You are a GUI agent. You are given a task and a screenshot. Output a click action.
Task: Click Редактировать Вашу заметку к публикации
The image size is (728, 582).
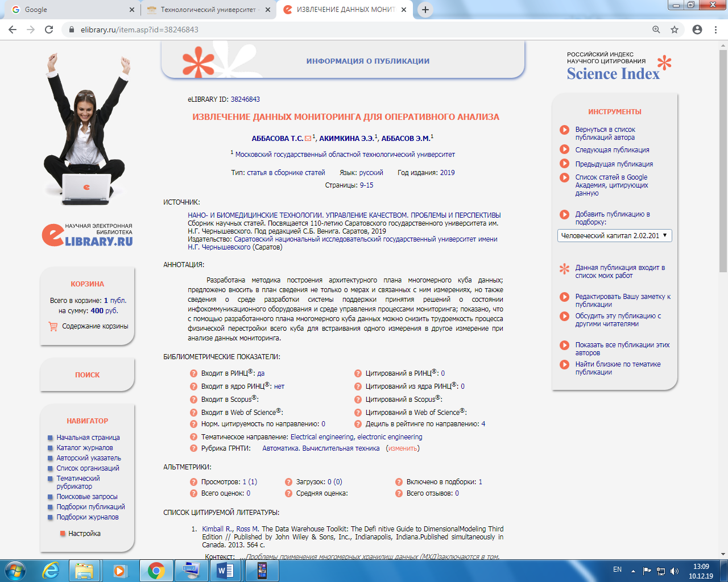(x=623, y=301)
